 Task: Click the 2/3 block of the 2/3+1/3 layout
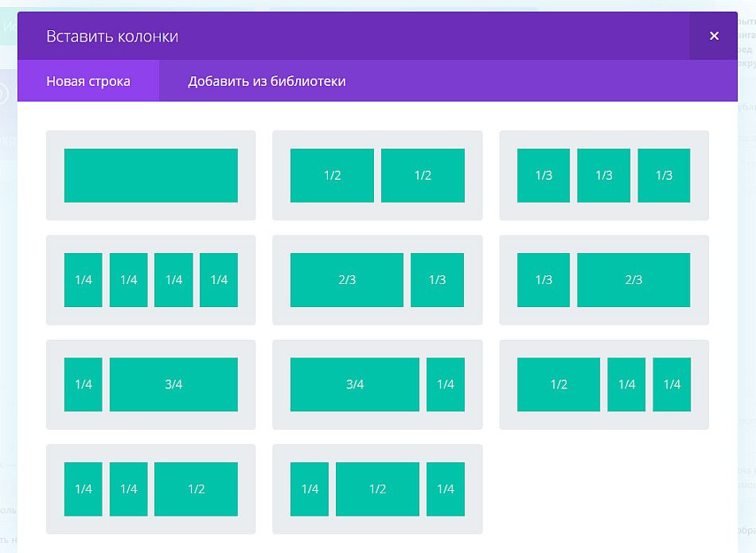pyautogui.click(x=348, y=279)
